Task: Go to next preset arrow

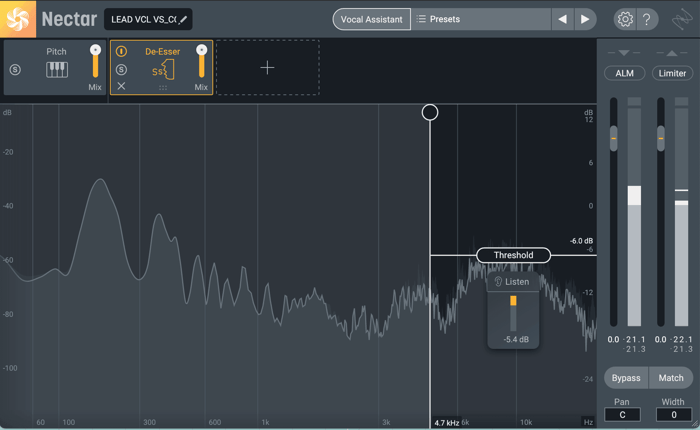Action: tap(585, 20)
